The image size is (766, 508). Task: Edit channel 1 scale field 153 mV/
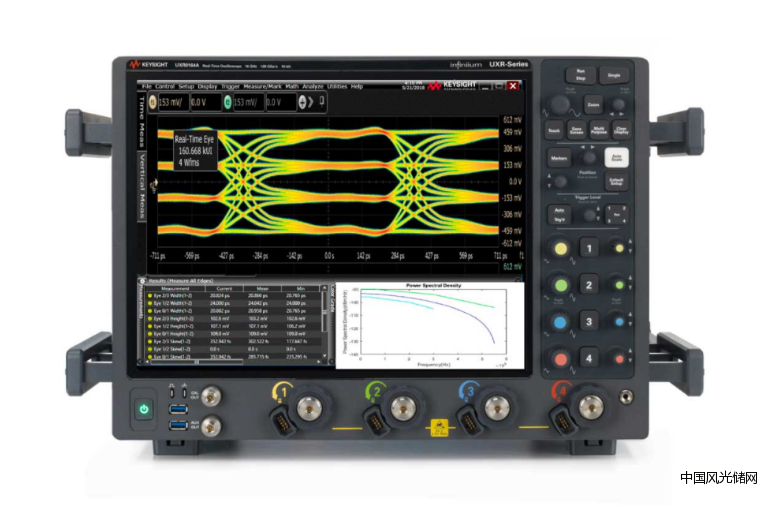click(x=173, y=102)
